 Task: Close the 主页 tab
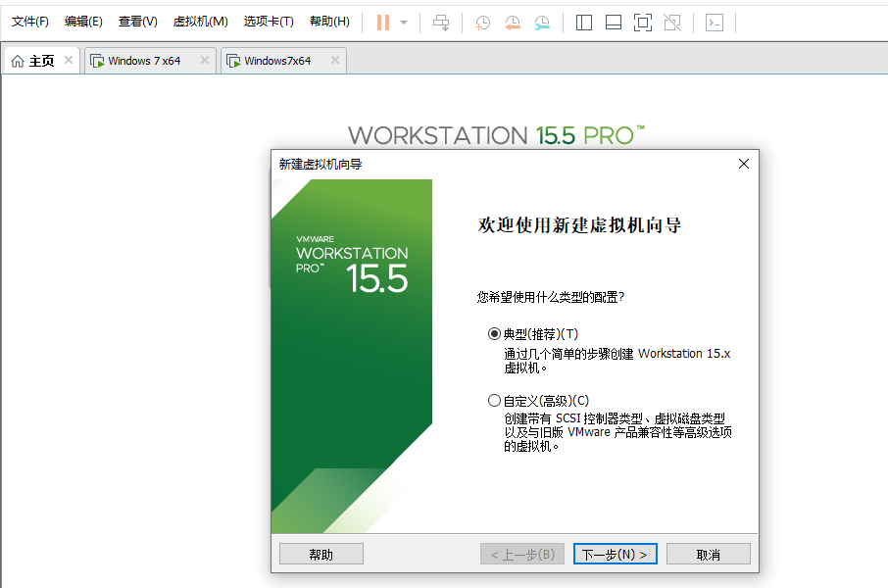[x=69, y=60]
